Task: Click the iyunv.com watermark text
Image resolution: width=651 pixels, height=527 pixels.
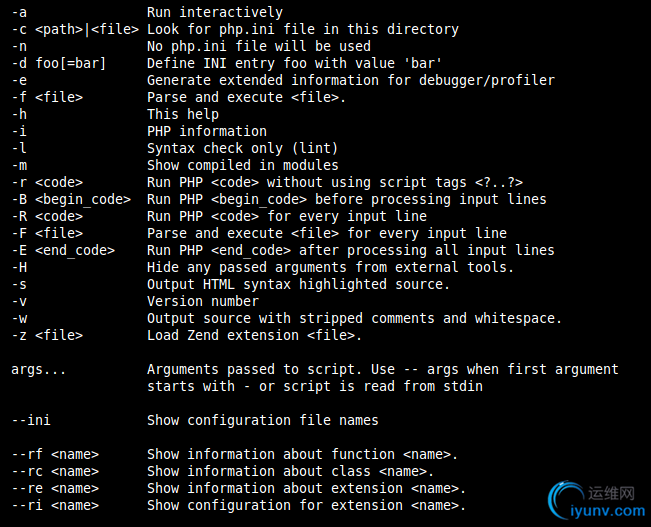Action: pyautogui.click(x=608, y=510)
